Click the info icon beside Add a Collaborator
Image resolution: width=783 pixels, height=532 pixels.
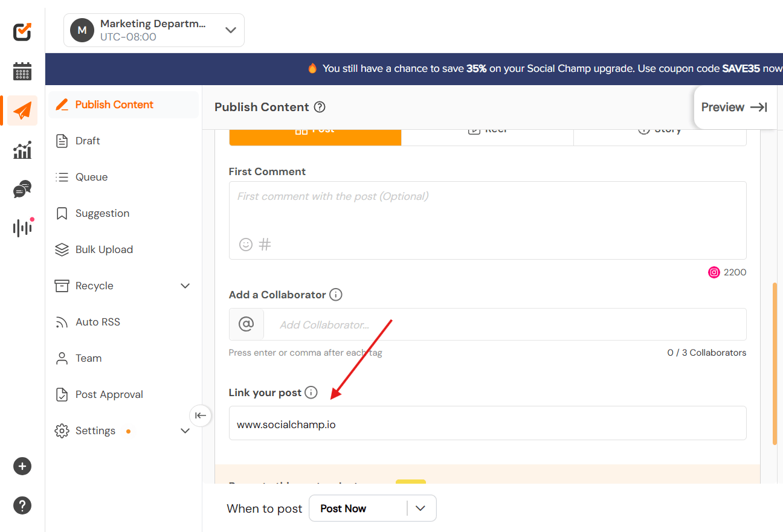(336, 295)
